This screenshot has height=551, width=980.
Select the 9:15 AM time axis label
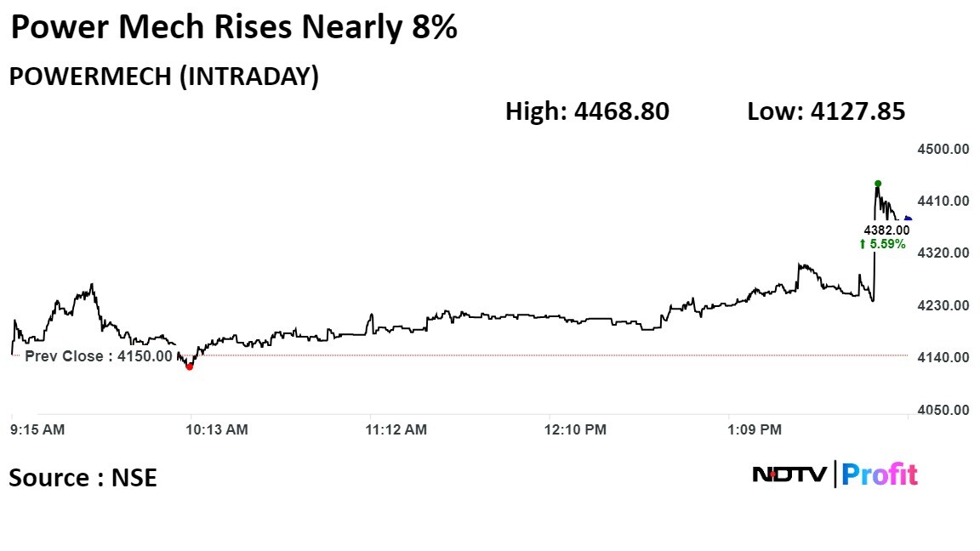pyautogui.click(x=37, y=430)
